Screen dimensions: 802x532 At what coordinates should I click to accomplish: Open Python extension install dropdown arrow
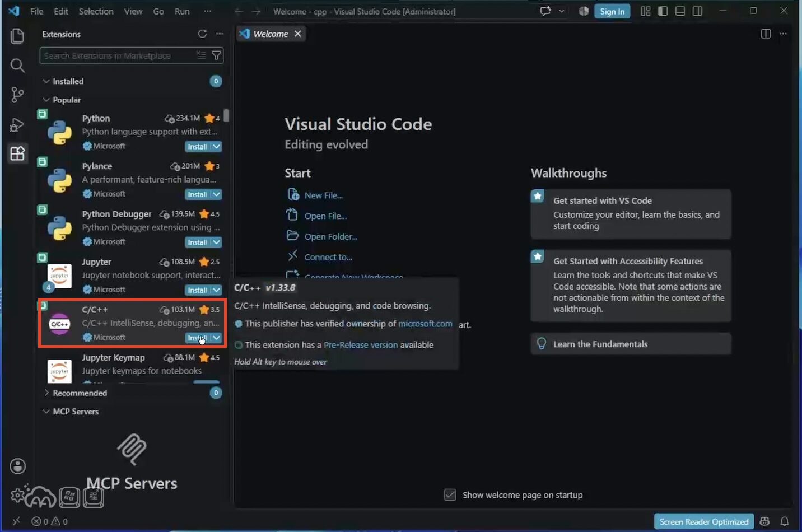pos(216,147)
